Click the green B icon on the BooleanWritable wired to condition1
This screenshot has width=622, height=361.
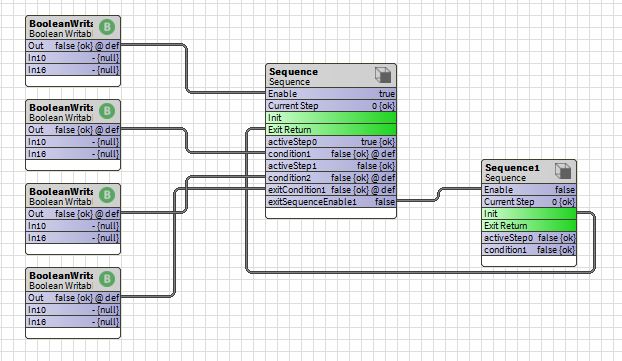107,111
